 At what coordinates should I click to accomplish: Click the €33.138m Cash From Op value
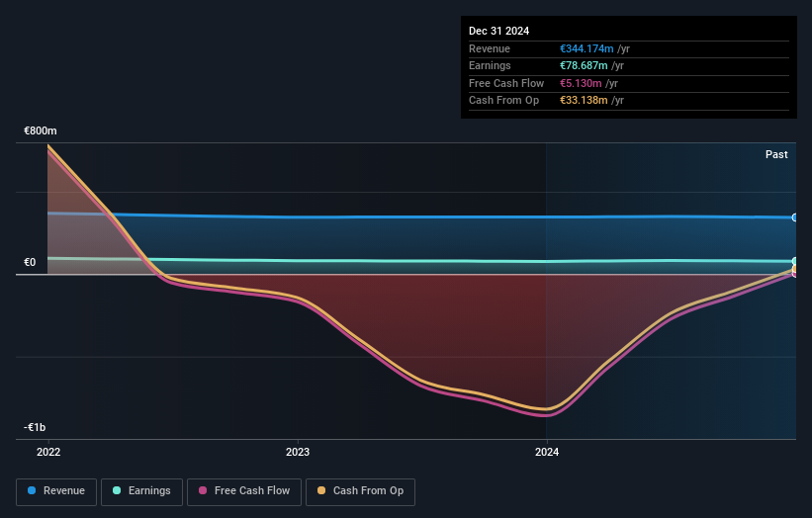(584, 100)
